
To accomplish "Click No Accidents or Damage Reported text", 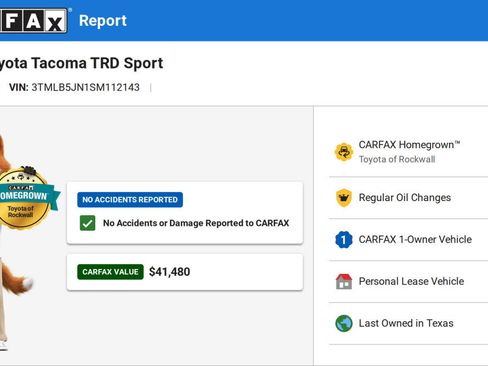I will 196,223.
